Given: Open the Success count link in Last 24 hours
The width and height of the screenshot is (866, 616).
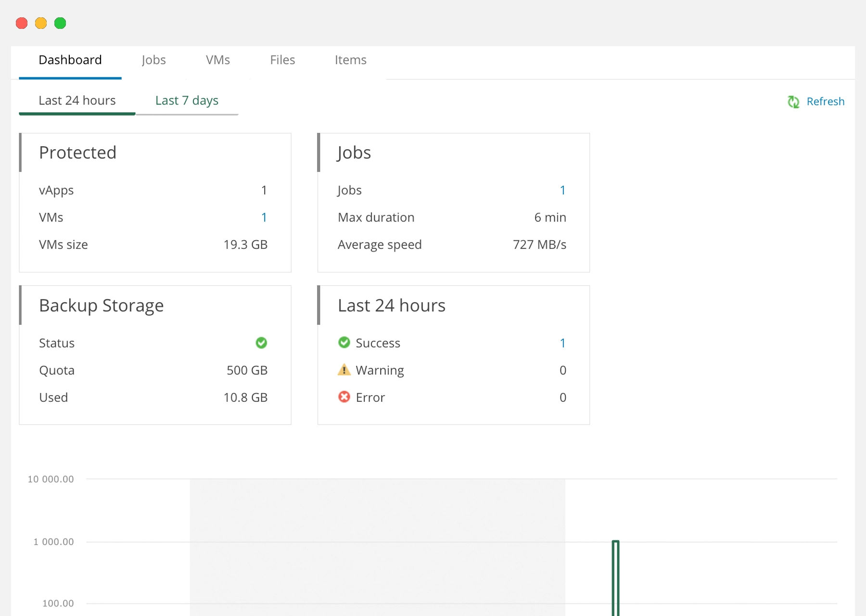Looking at the screenshot, I should tap(562, 343).
